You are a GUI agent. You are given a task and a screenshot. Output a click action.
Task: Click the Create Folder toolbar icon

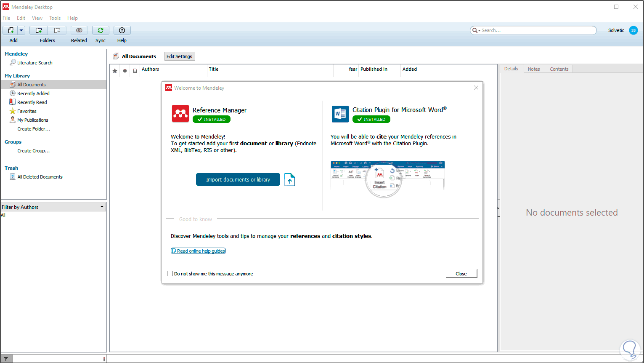pyautogui.click(x=39, y=30)
